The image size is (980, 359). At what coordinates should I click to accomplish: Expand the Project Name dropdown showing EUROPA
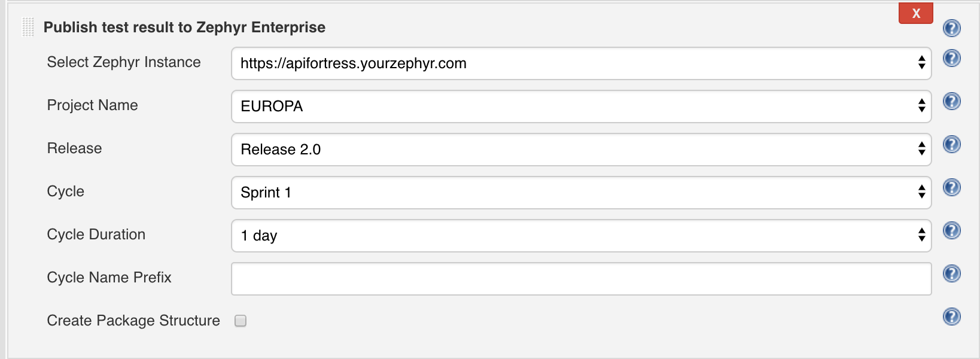pyautogui.click(x=581, y=107)
